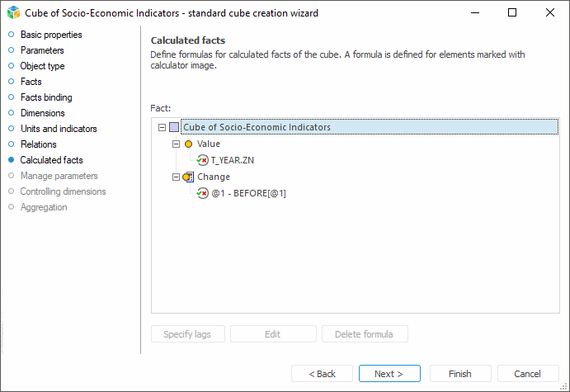Viewport: 570px width, 392px height.
Task: Jump to Units and indicators step
Action: coord(59,129)
